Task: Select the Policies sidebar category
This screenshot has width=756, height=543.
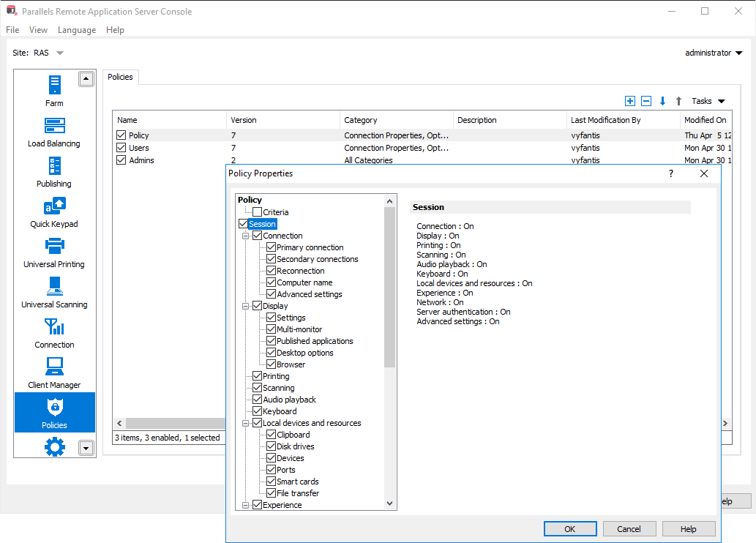Action: (x=54, y=412)
